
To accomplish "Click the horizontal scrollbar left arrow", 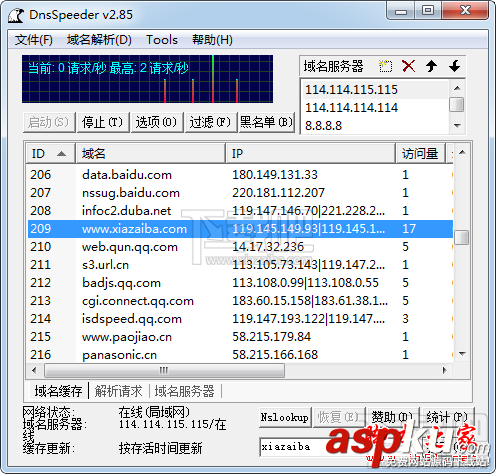I will [34, 370].
